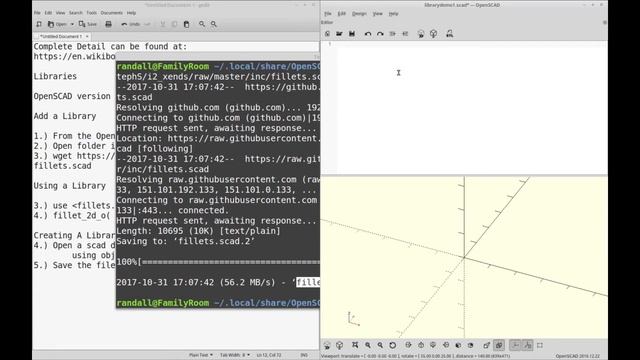Click Open file icon in OpenSCAD editor toolbar

(x=339, y=34)
